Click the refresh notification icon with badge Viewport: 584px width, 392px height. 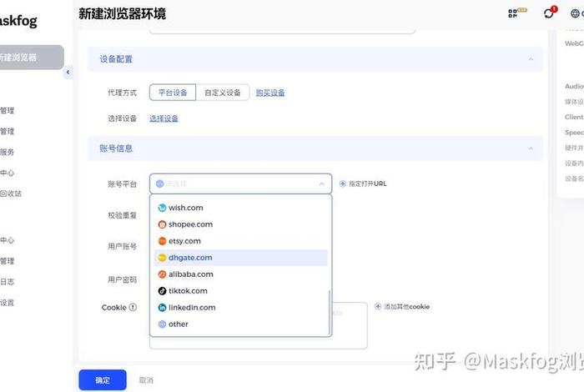click(550, 13)
